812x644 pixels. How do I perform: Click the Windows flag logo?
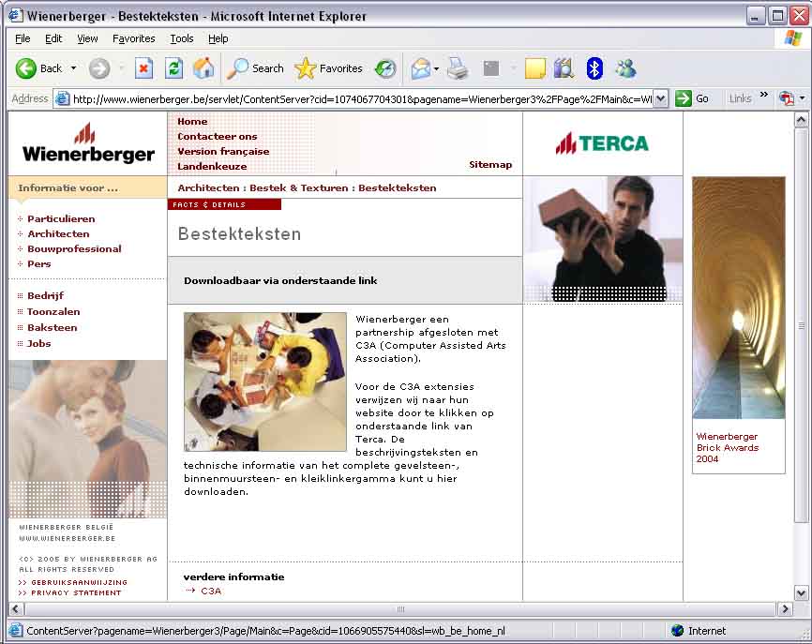(x=793, y=38)
